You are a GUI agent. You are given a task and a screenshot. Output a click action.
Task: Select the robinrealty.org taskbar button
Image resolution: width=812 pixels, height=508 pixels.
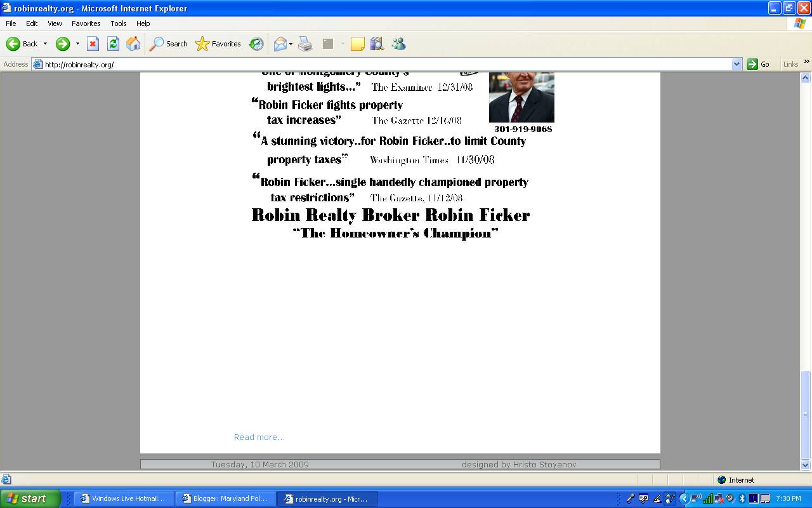click(327, 498)
